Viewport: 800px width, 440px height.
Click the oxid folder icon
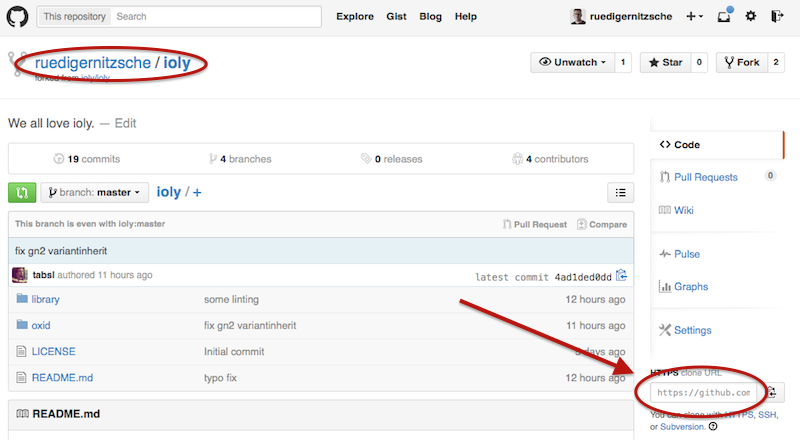click(21, 324)
